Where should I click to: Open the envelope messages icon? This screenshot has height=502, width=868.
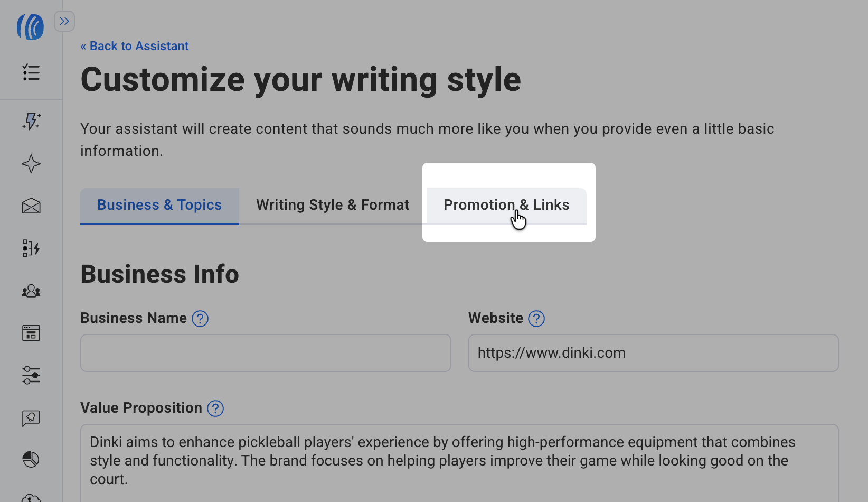pyautogui.click(x=31, y=206)
